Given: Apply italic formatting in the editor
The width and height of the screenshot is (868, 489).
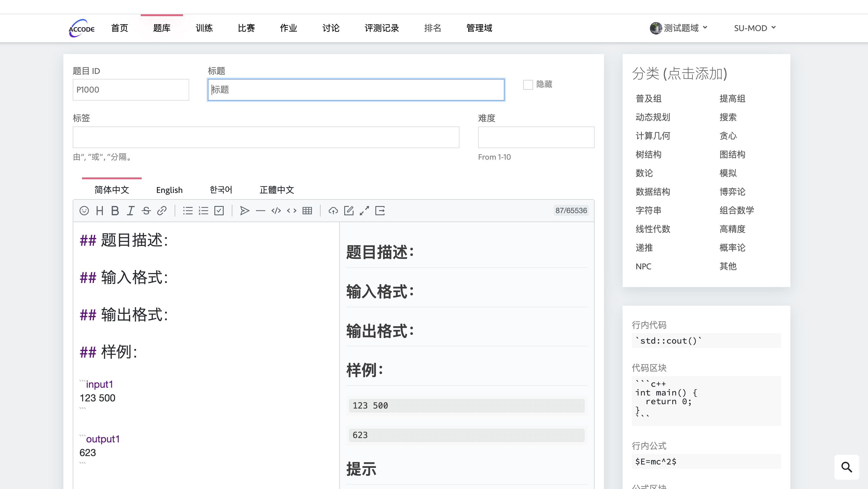Looking at the screenshot, I should pyautogui.click(x=130, y=211).
